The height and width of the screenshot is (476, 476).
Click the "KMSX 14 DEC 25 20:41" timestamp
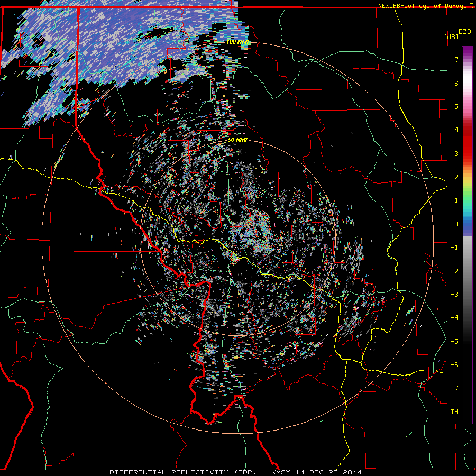tap(318, 472)
